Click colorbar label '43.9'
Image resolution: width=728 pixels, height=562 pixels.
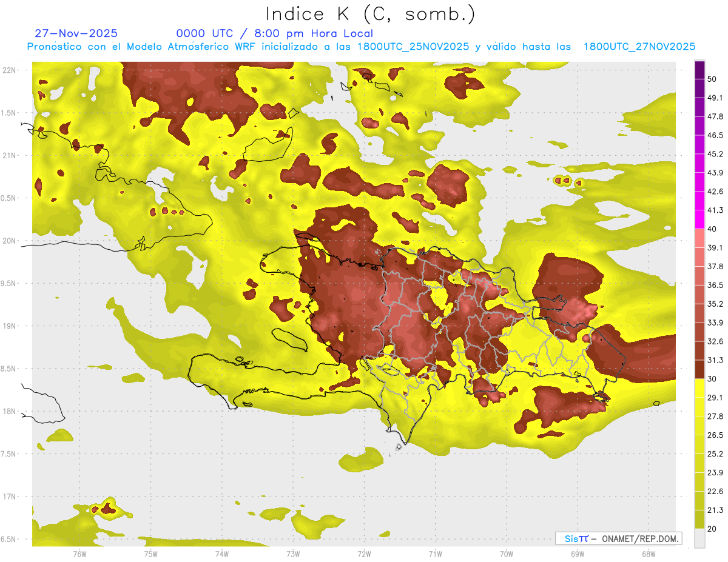point(715,173)
